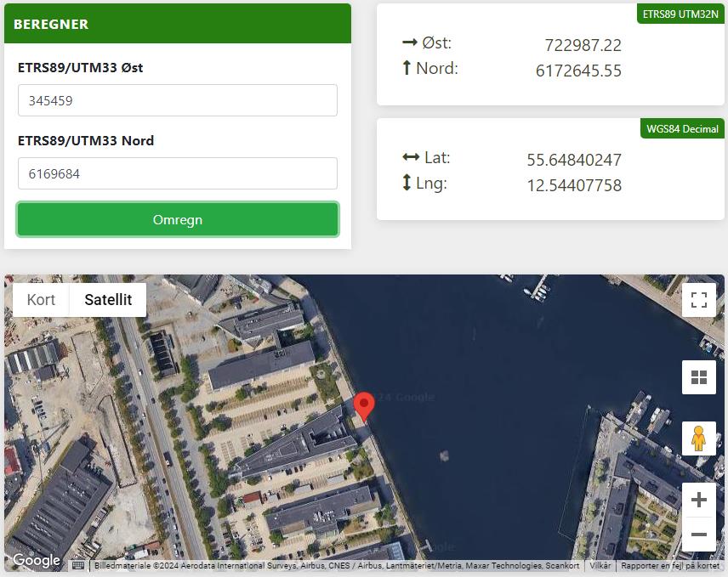Click the WGS84 Decimal badge
Screen dimensions: 728x577
click(x=682, y=128)
